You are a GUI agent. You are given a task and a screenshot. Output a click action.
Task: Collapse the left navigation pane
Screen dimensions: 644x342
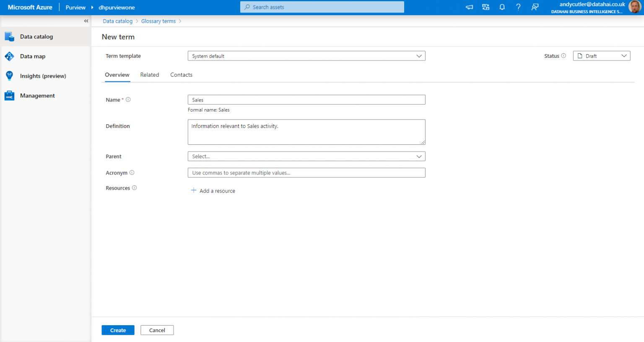tap(86, 21)
